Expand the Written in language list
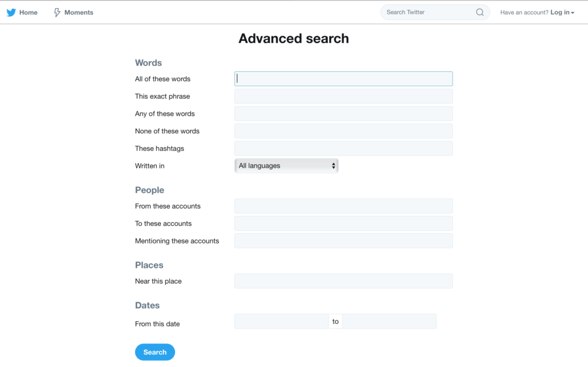Screen dimensions: 588x367 [286, 165]
